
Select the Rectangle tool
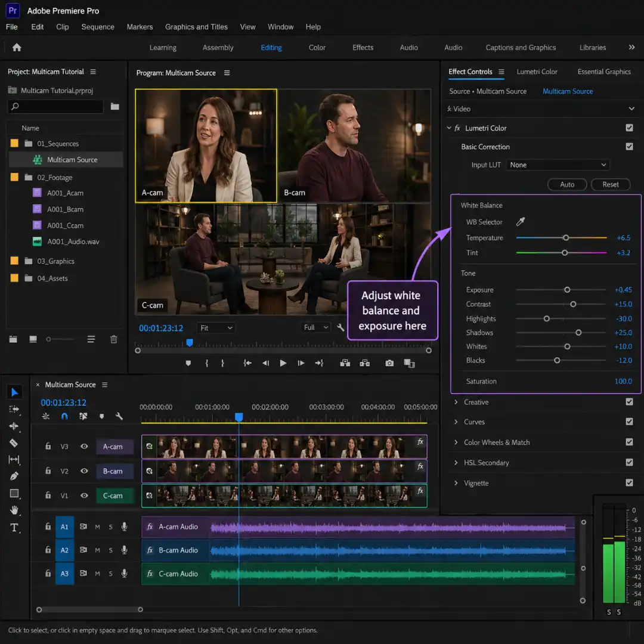coord(14,493)
